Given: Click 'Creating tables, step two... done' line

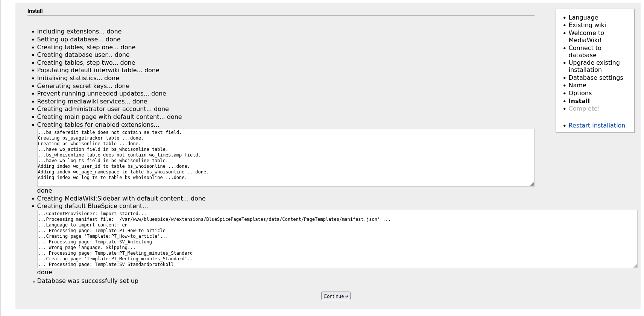Looking at the screenshot, I should pos(86,63).
